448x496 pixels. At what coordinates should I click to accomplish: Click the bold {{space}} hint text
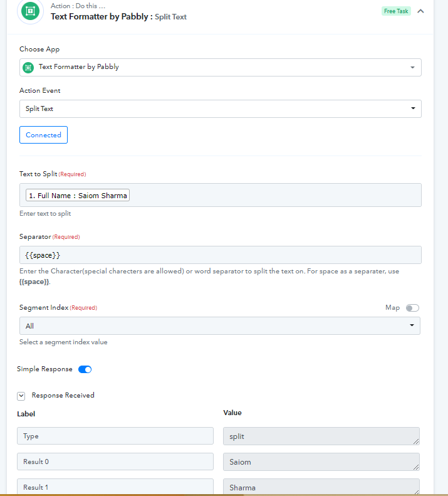[34, 282]
